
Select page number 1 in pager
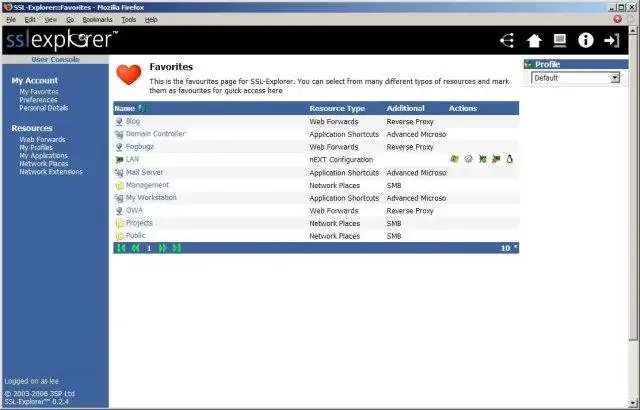point(149,248)
